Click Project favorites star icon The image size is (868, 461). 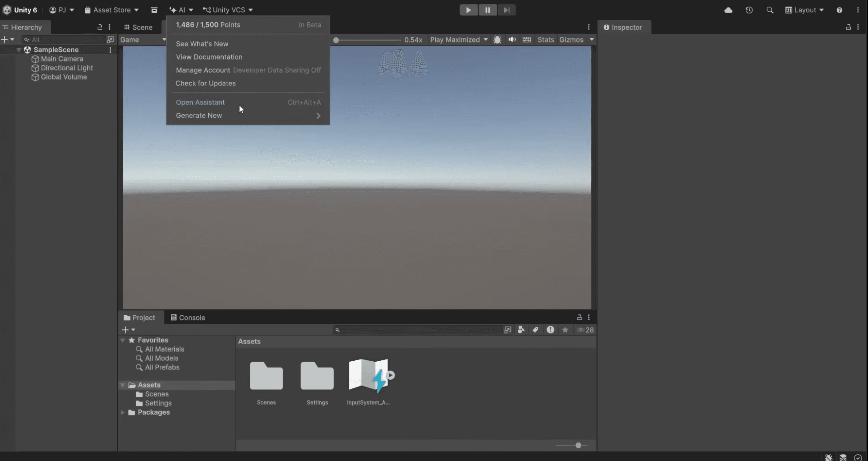point(565,330)
